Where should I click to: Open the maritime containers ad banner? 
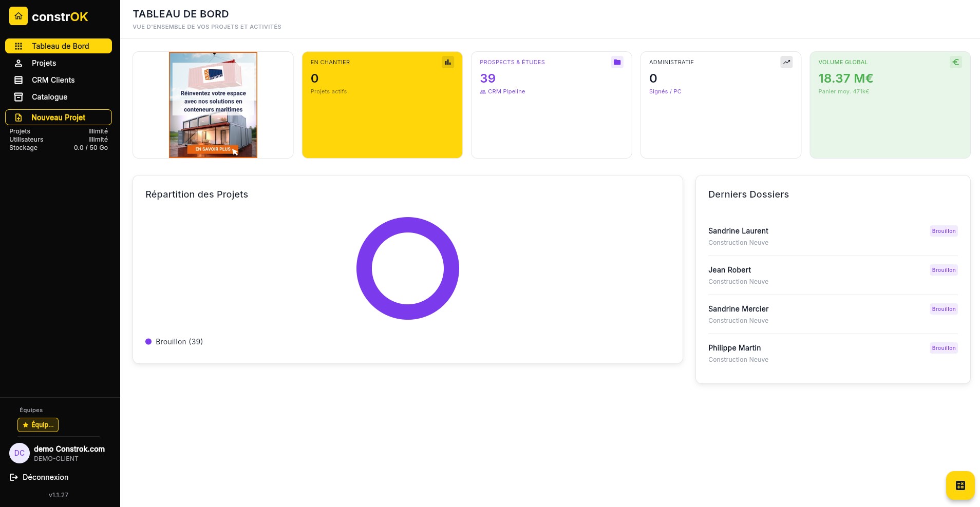coord(213,105)
